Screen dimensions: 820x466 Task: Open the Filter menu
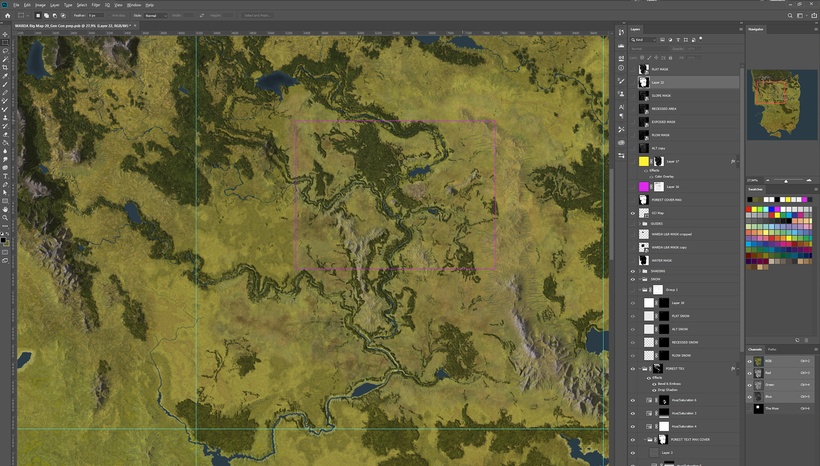click(x=96, y=5)
